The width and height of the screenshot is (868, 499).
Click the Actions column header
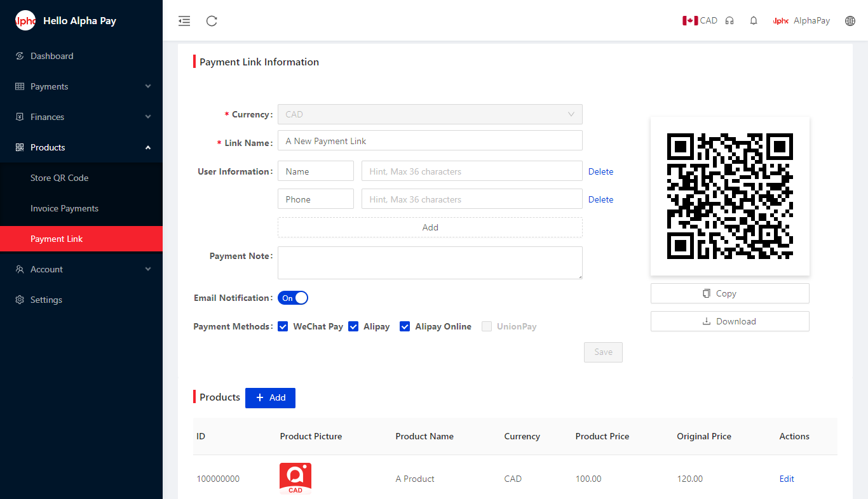pos(794,436)
